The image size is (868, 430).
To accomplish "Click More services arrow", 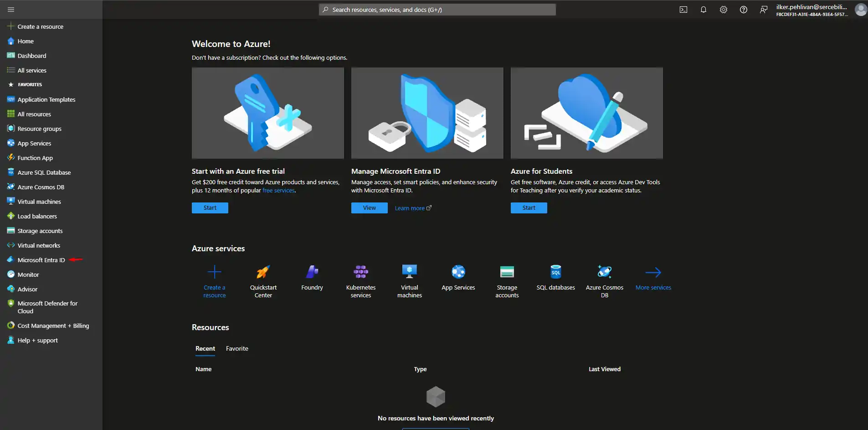I will pos(653,272).
